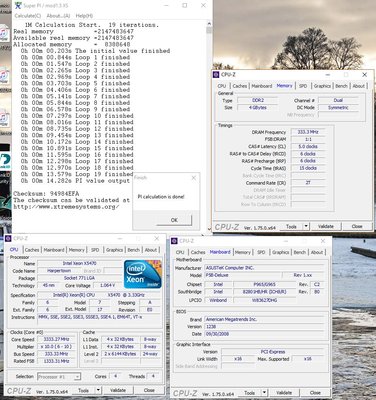Click the Core Speed value 3333.27 MHz

tap(56, 339)
